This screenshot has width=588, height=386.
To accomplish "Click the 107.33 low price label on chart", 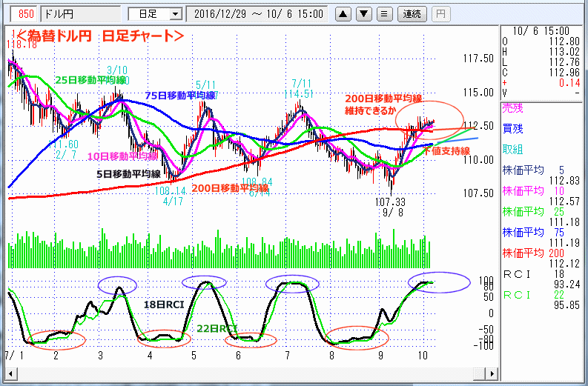I will (389, 201).
